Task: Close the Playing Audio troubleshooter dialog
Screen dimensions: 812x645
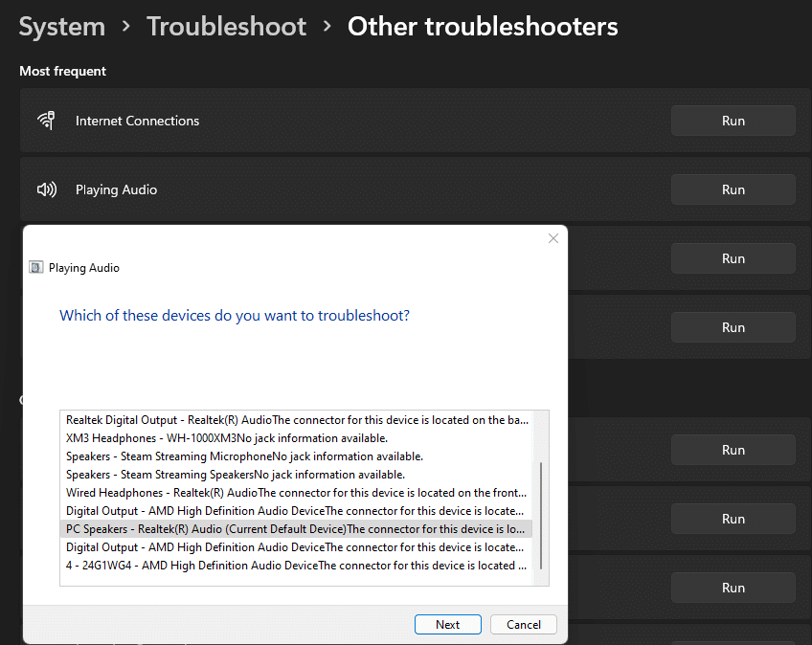Action: coord(553,238)
